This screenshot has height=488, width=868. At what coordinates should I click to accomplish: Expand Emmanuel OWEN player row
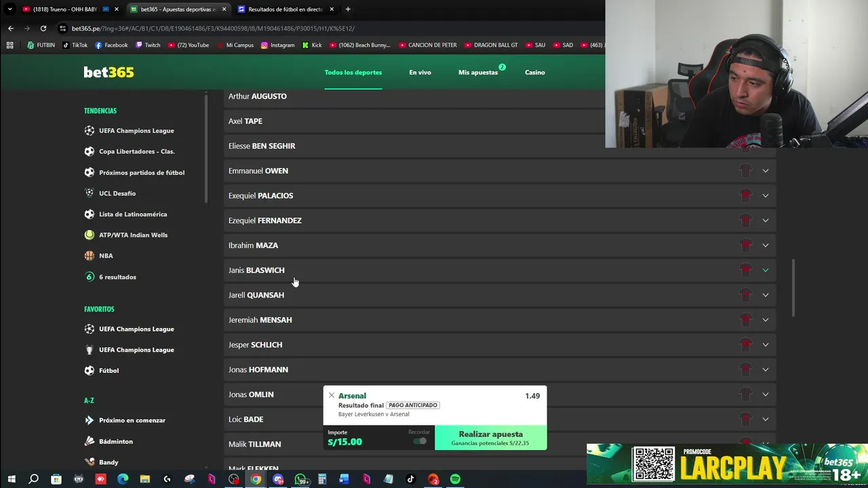click(765, 171)
